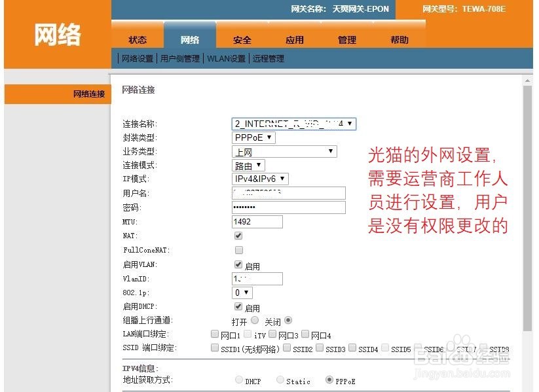Open the 管理 tab
The width and height of the screenshot is (539, 392).
coord(346,39)
